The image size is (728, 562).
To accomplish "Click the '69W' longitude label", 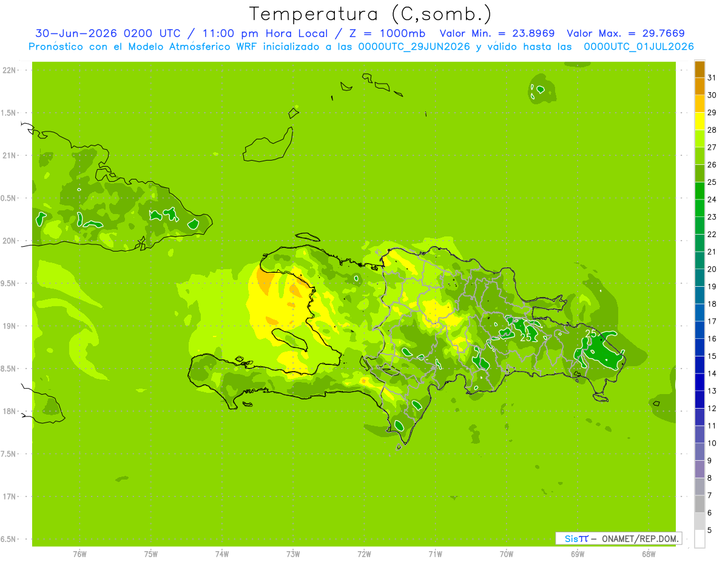I will click(x=578, y=554).
